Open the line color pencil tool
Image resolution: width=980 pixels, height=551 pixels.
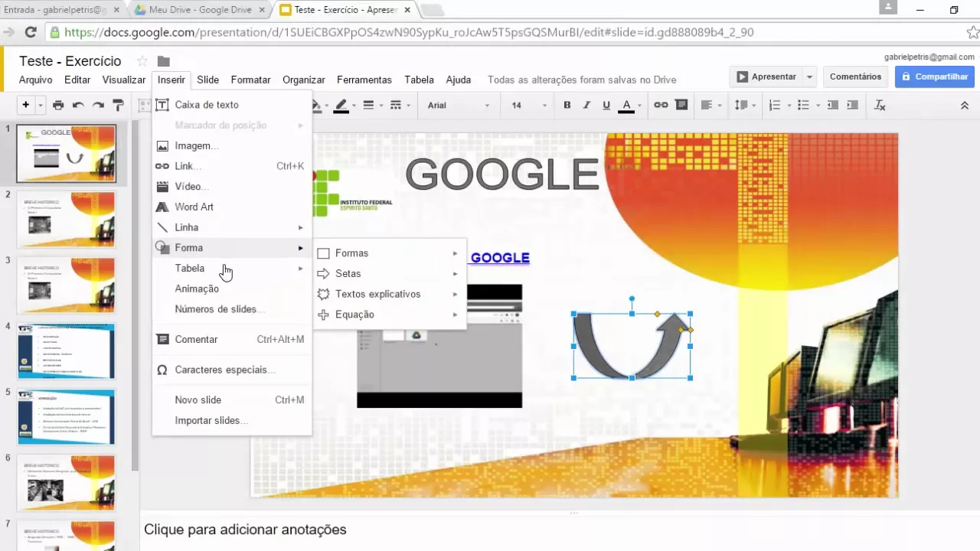[341, 105]
